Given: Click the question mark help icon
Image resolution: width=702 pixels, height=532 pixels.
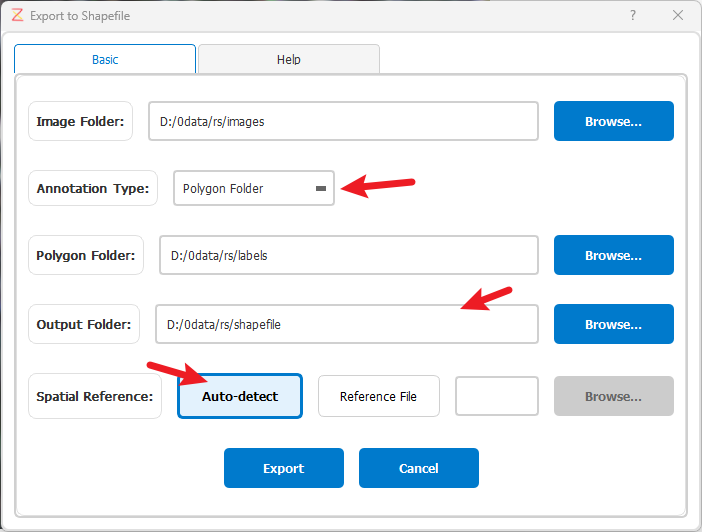Looking at the screenshot, I should tap(633, 15).
